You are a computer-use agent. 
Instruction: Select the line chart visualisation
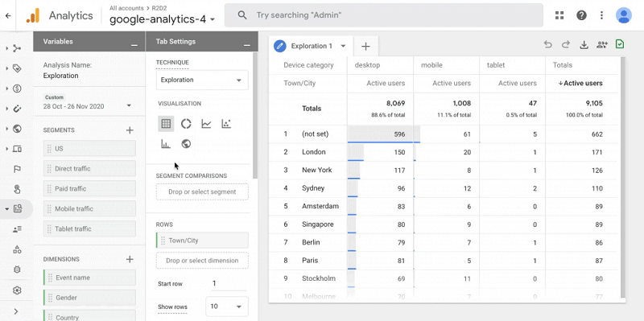[x=206, y=124]
